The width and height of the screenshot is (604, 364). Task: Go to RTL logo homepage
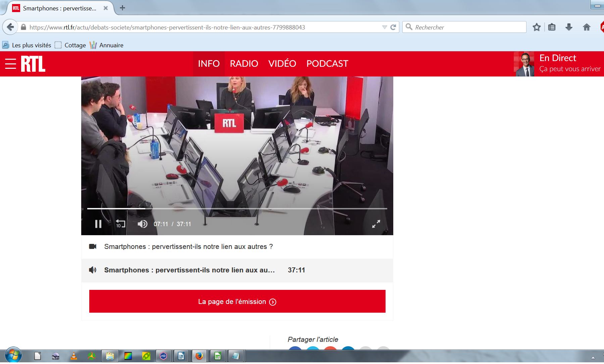tap(33, 64)
